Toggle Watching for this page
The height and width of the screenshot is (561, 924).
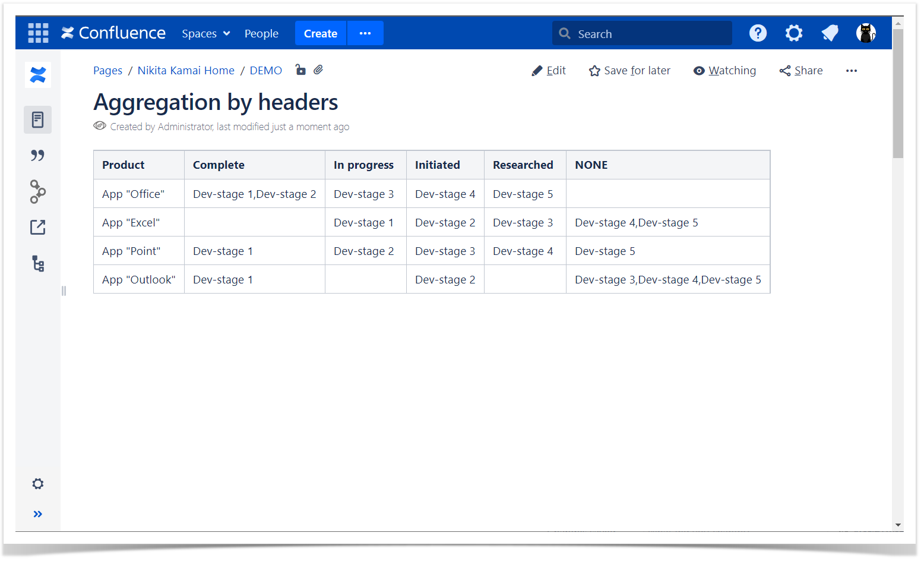[724, 71]
